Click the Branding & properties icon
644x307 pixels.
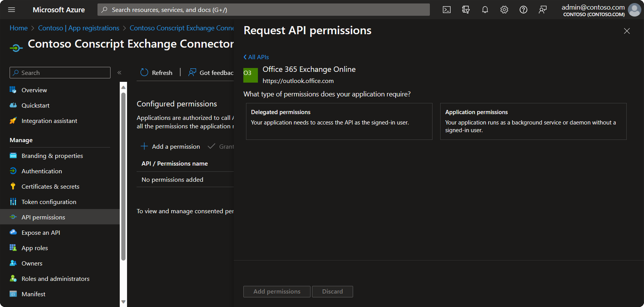(13, 156)
